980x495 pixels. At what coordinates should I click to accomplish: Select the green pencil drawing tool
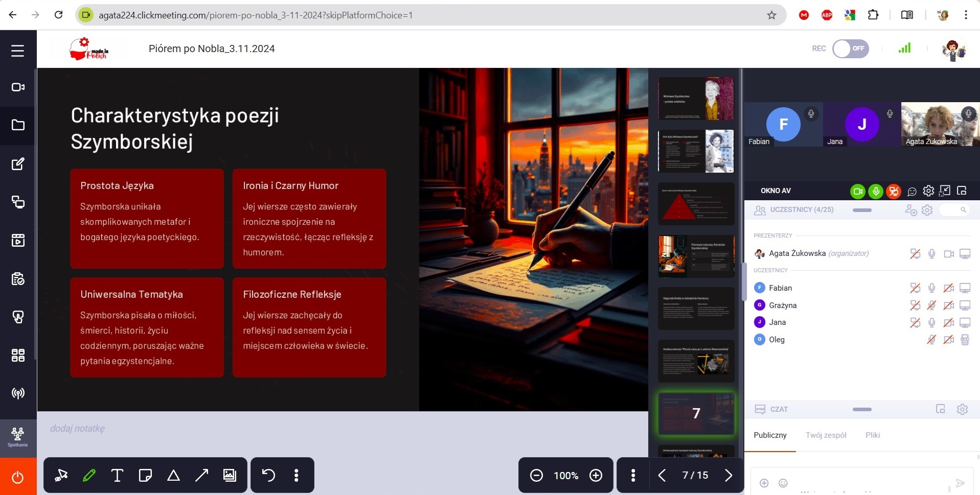pos(89,476)
